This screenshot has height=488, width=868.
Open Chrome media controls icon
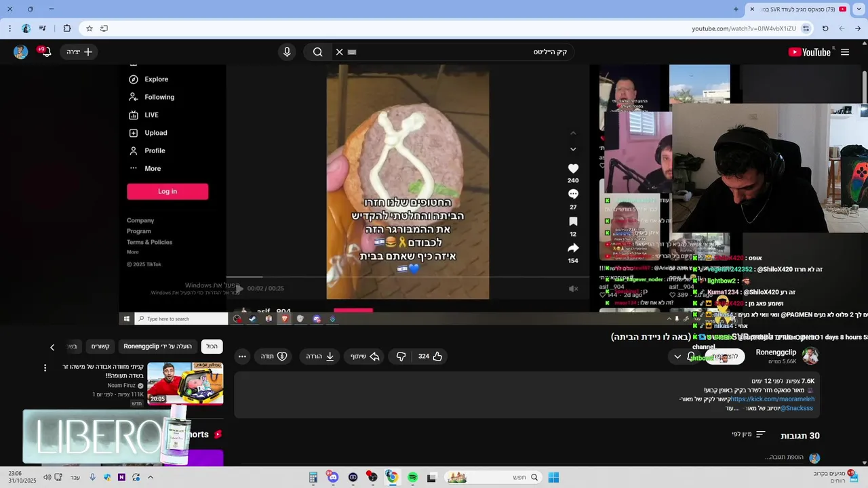point(43,28)
